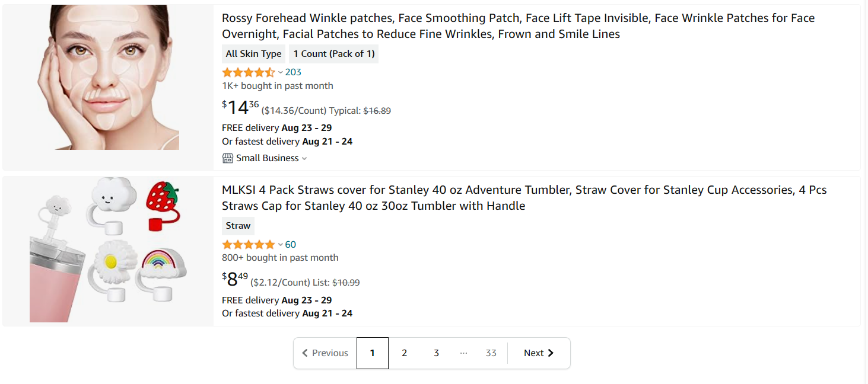The width and height of the screenshot is (868, 384).
Task: Click the Small Business storefront icon
Action: pos(227,158)
